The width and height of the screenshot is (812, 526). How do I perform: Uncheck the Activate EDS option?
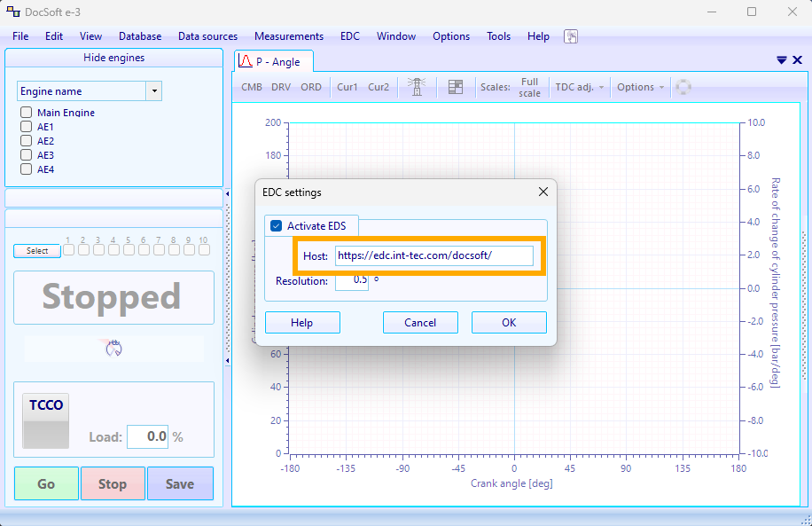276,225
